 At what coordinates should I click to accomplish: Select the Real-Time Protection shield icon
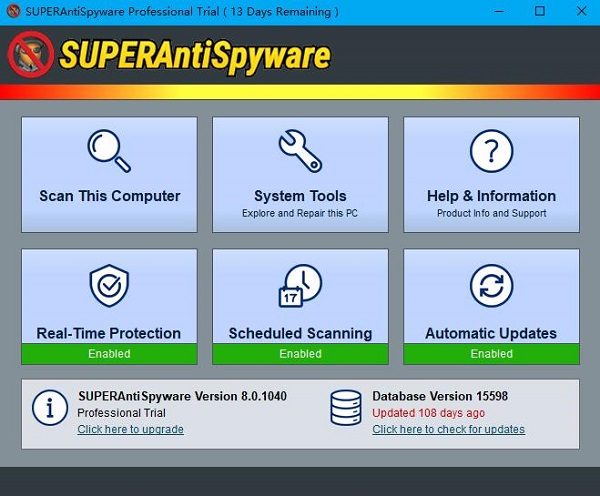(109, 286)
